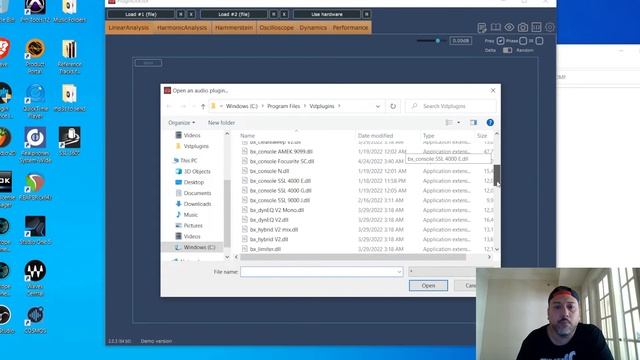
Task: Click the file list vertical scrollbar thumb
Action: [x=497, y=175]
